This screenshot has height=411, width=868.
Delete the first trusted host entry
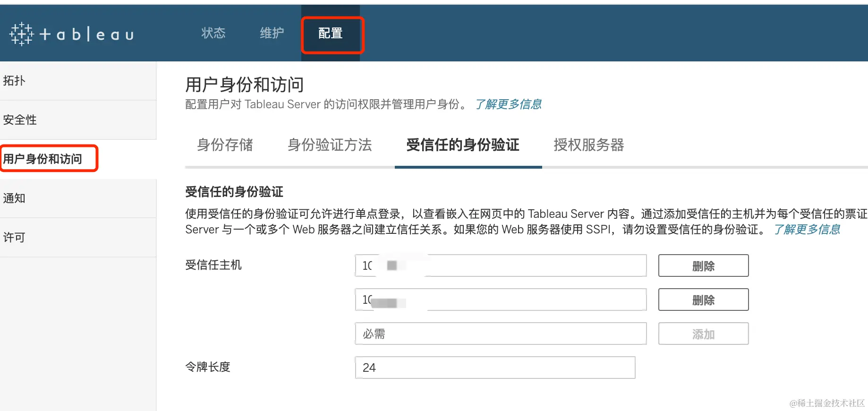(x=704, y=265)
